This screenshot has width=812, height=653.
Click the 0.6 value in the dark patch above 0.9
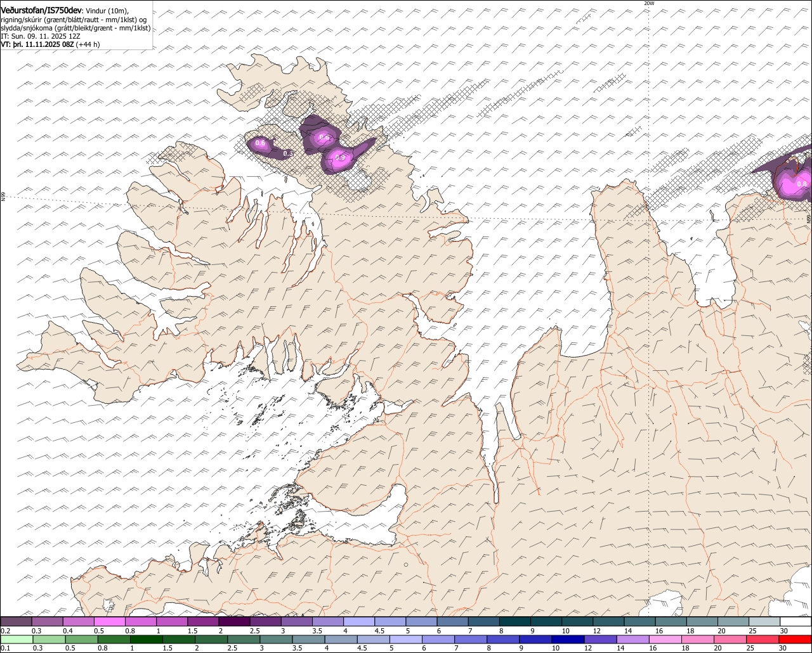point(324,137)
